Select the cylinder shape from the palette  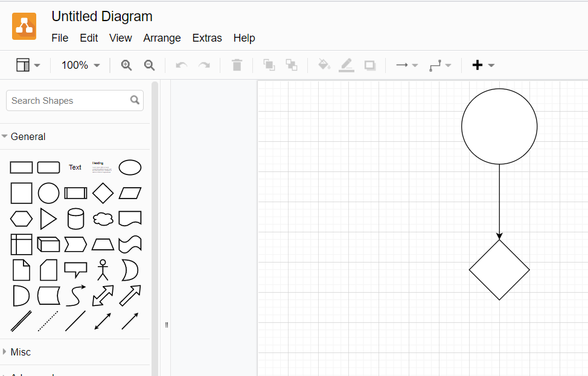tap(75, 219)
